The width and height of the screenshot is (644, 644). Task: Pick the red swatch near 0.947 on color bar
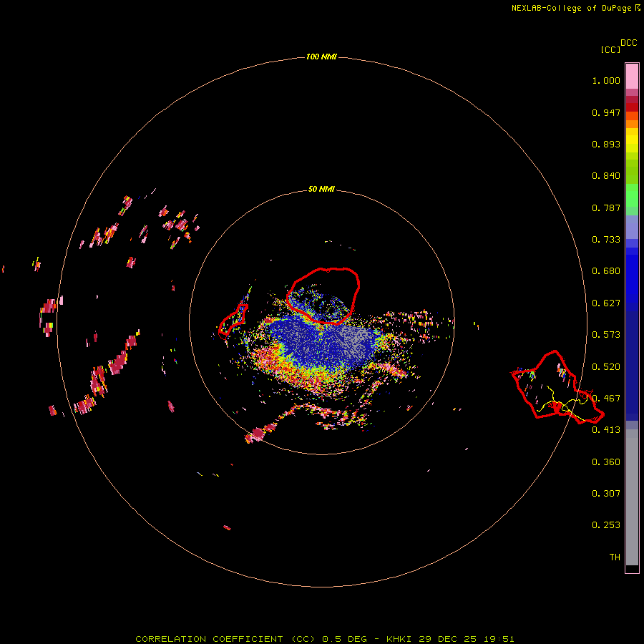coord(632,107)
